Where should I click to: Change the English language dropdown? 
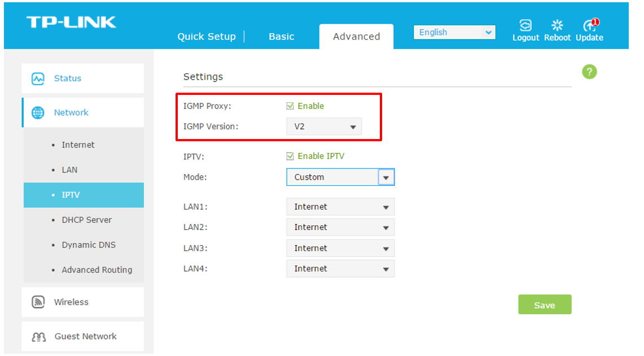point(454,32)
